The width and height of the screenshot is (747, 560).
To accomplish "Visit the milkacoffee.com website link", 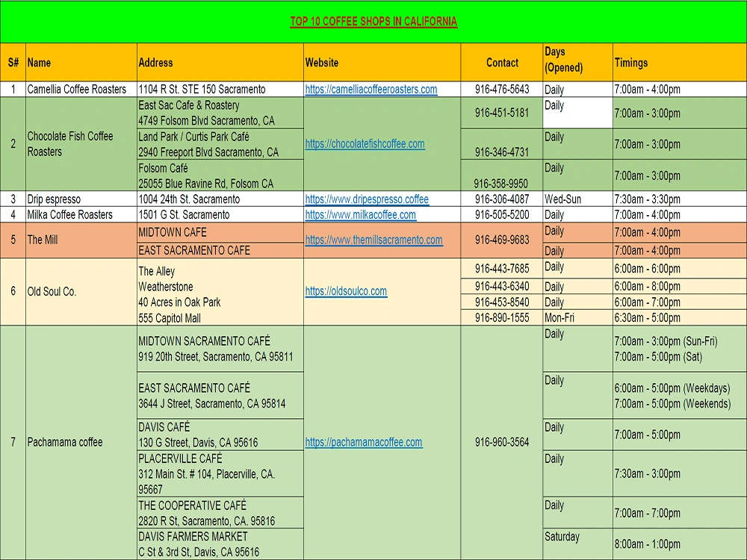I will tap(361, 215).
